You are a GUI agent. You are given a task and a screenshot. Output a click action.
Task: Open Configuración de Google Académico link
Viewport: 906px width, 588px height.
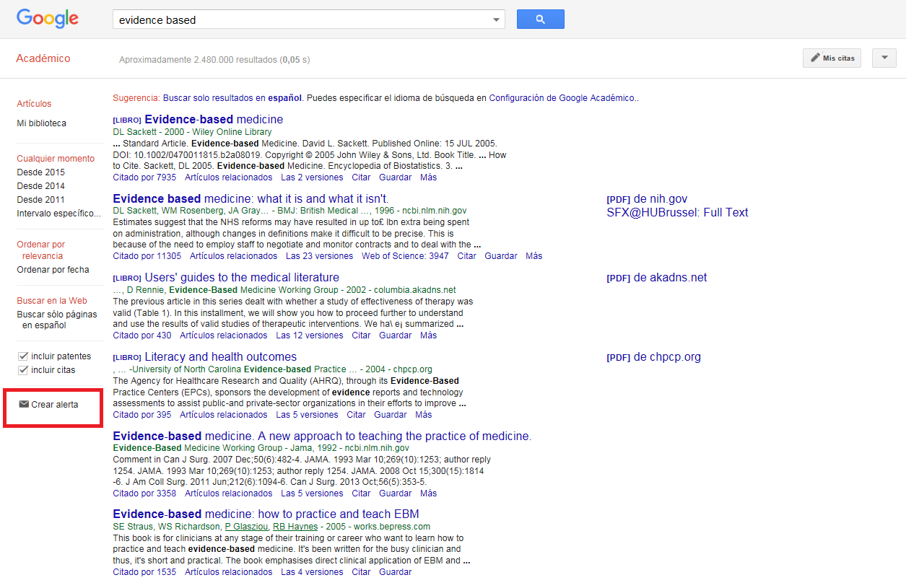click(x=563, y=98)
